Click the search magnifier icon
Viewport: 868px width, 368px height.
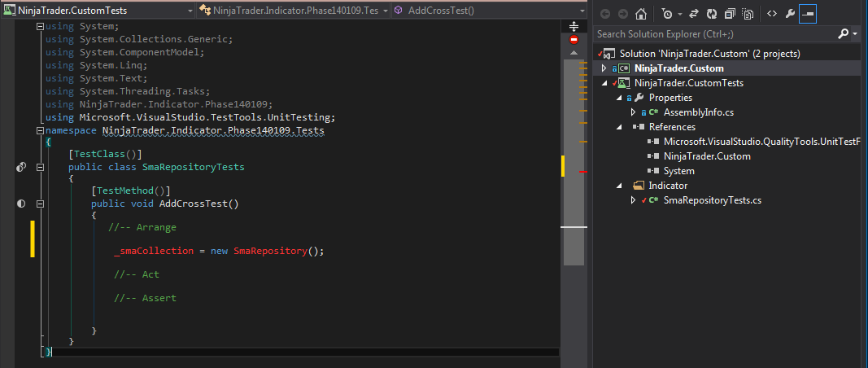[x=843, y=34]
